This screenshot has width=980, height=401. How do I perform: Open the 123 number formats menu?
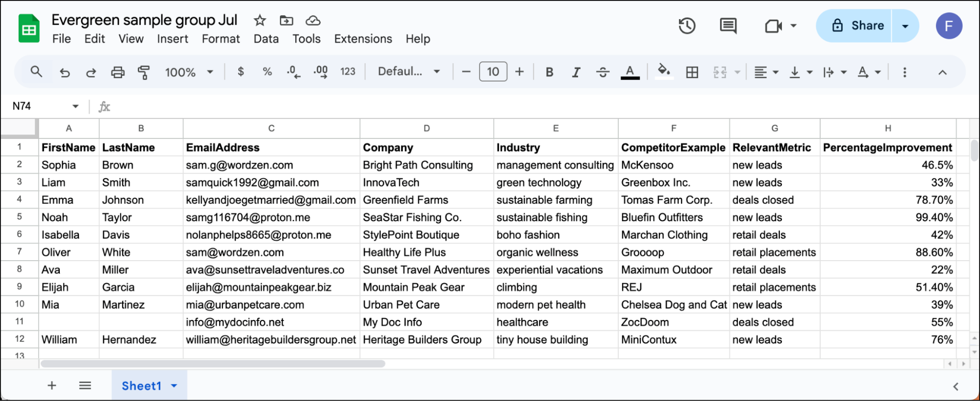pos(348,72)
